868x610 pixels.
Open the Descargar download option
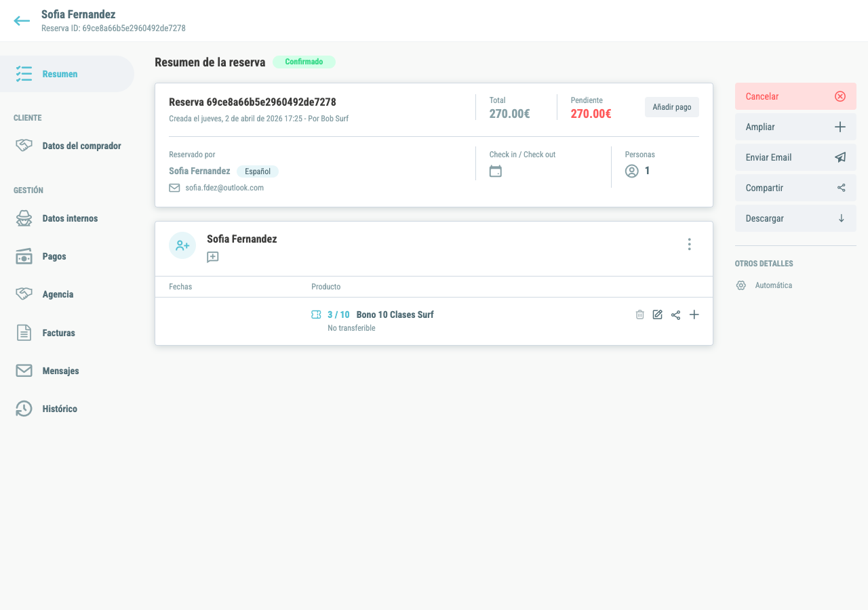(795, 218)
